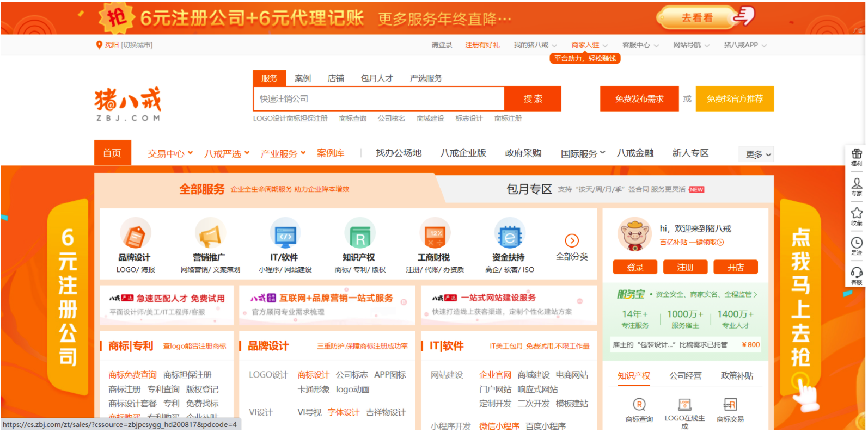Expand the 更多 dropdown in navigation bar
868x433 pixels.
click(758, 154)
